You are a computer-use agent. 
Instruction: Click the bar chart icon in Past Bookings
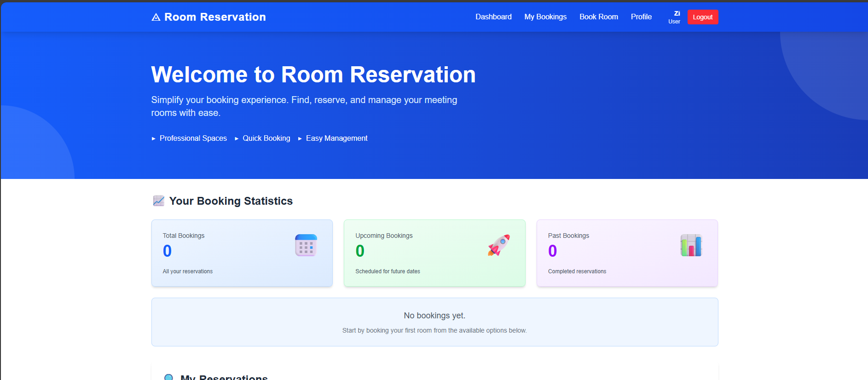pos(691,245)
